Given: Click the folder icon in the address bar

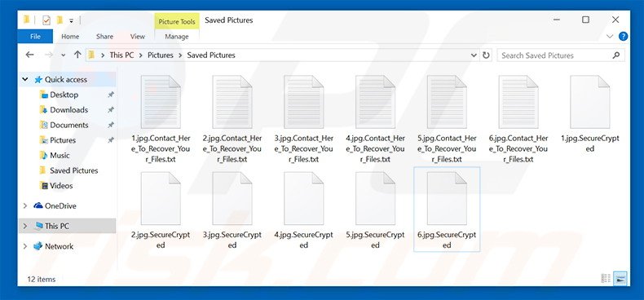Looking at the screenshot, I should [91, 55].
